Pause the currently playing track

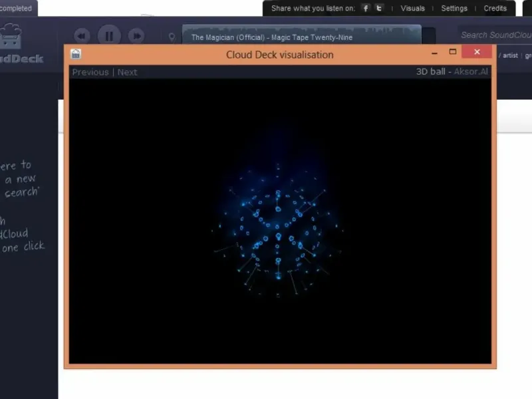tap(109, 36)
